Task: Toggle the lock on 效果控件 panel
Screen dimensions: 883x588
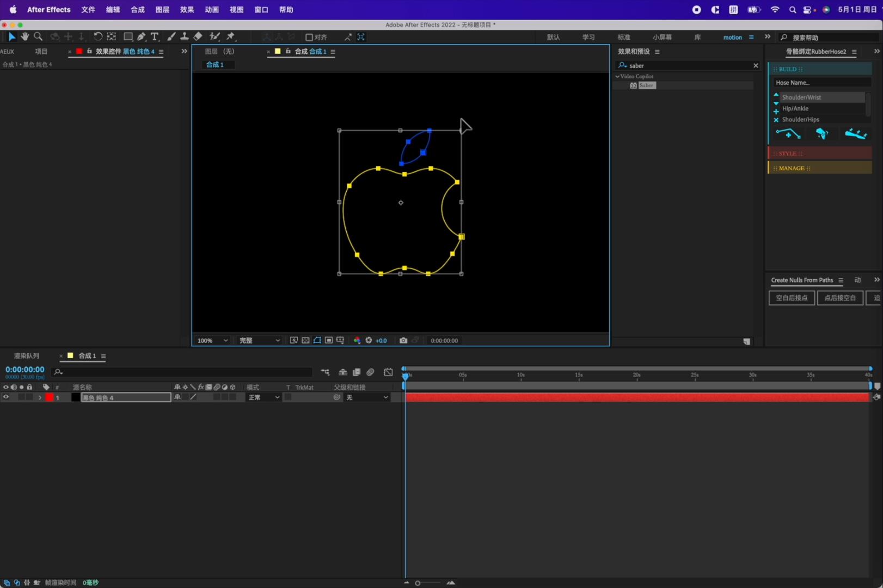Action: pos(90,51)
